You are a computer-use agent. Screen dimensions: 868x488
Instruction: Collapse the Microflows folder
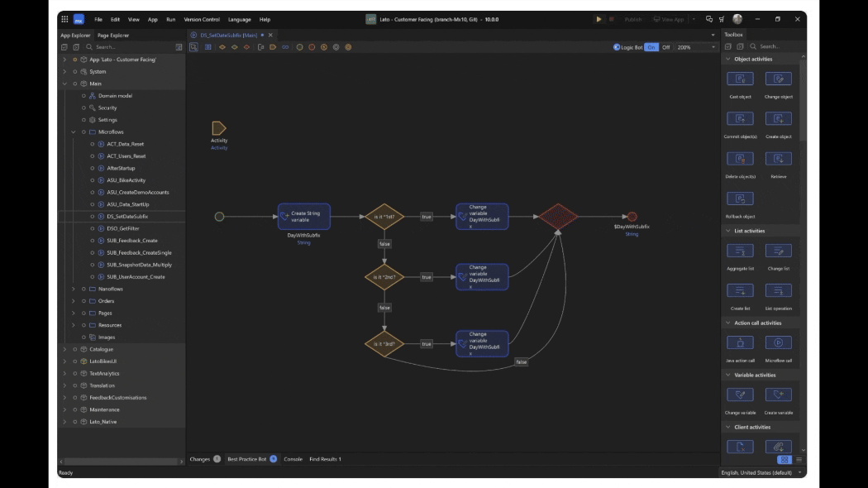[72, 132]
